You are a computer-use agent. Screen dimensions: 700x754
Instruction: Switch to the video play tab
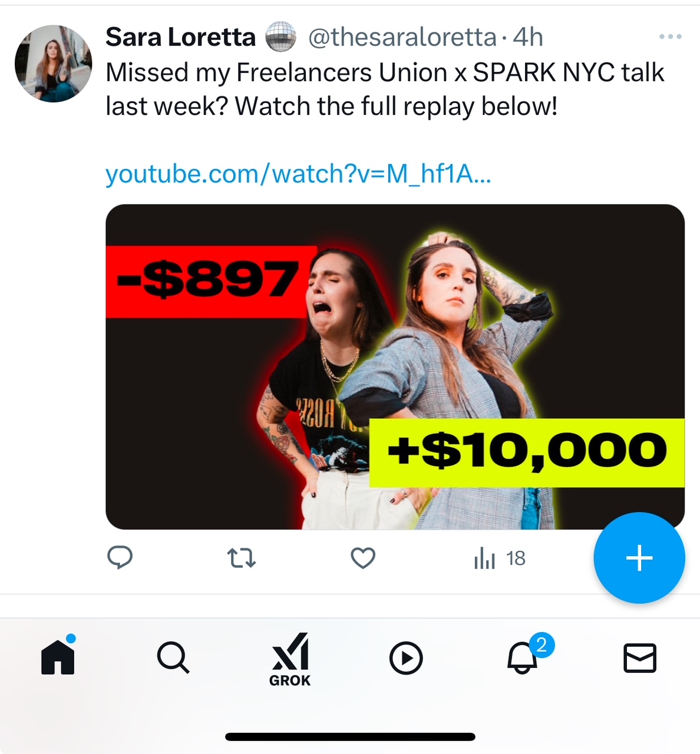pos(407,657)
